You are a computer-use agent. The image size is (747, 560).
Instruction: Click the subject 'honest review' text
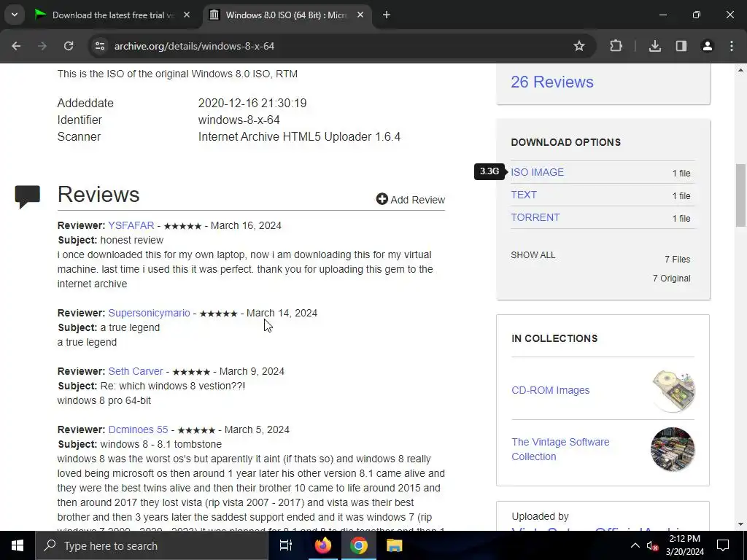pos(132,241)
